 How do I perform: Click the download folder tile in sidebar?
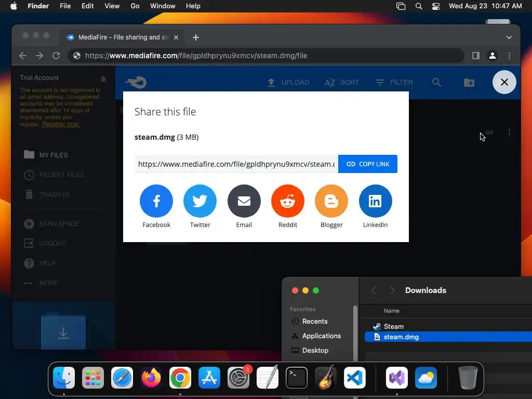click(63, 332)
